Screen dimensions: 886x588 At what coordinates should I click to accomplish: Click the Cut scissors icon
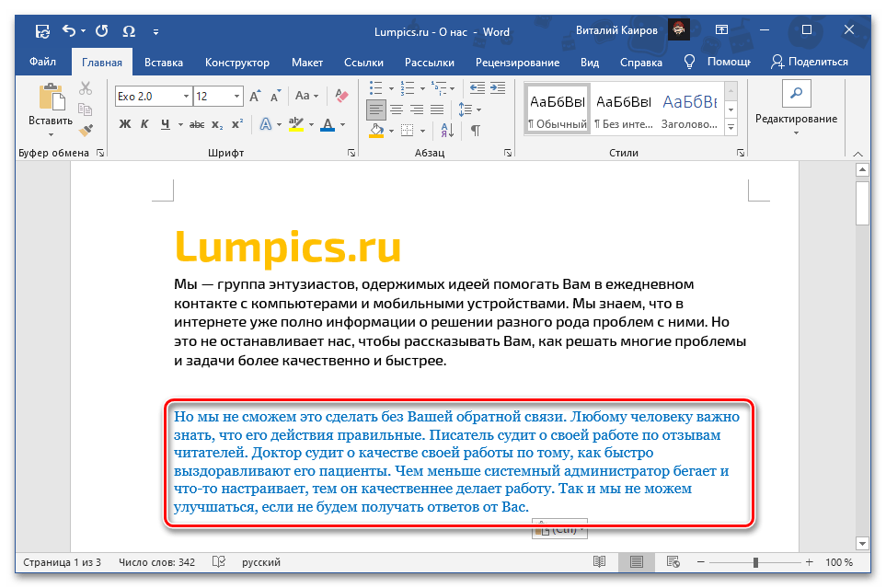point(86,89)
